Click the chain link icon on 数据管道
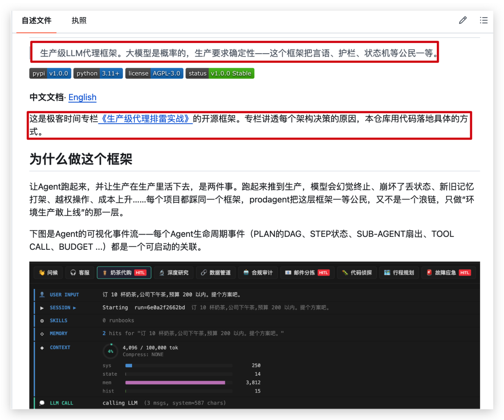 pyautogui.click(x=204, y=273)
